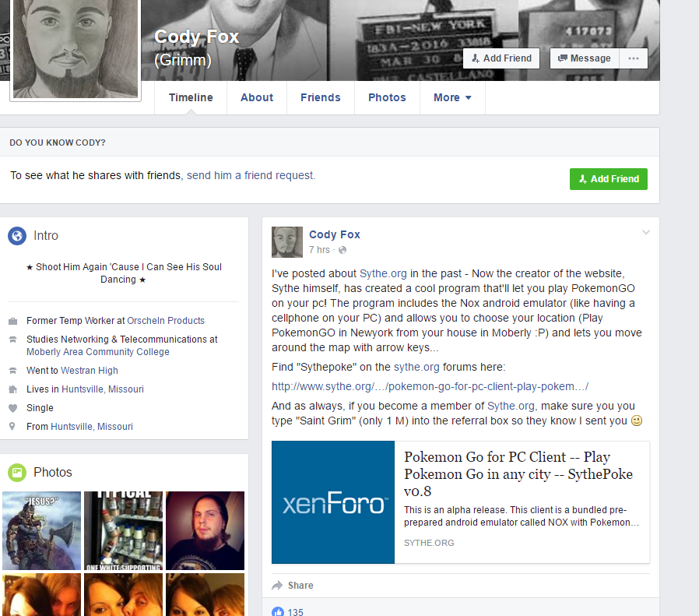
Task: Open the Westran High link
Action: click(90, 371)
